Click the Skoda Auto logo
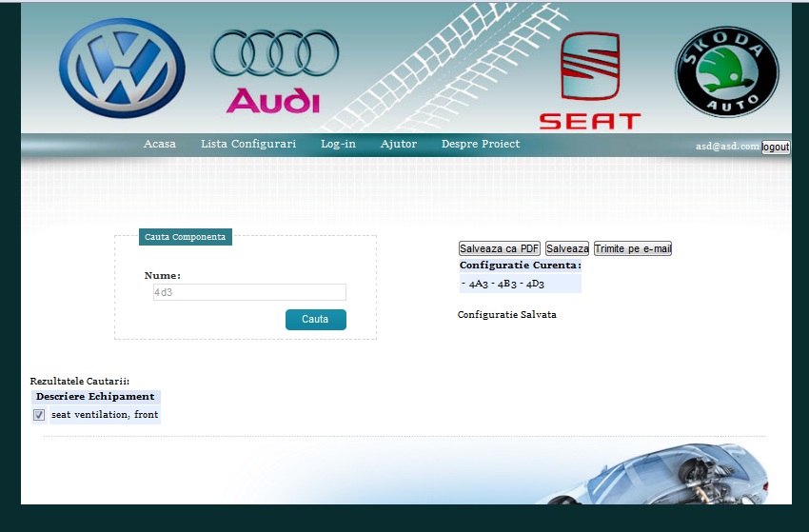This screenshot has height=532, width=809. (x=727, y=71)
